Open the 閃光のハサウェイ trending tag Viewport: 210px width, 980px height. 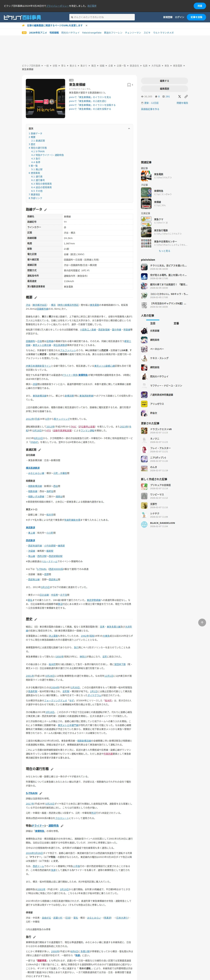click(70, 33)
